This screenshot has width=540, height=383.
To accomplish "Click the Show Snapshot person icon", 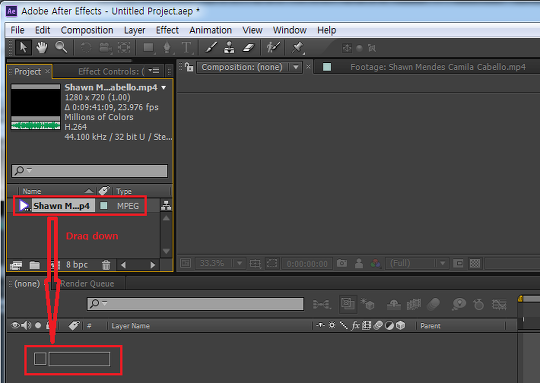I will click(359, 263).
